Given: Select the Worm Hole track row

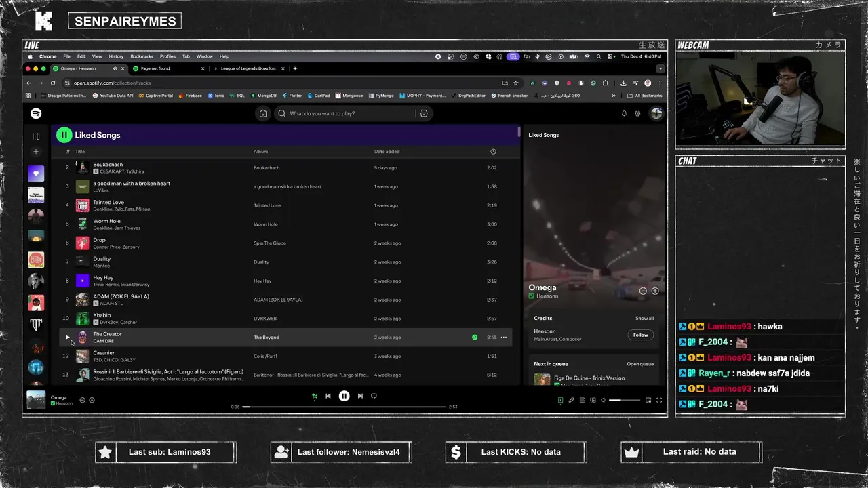Looking at the screenshot, I should (285, 224).
